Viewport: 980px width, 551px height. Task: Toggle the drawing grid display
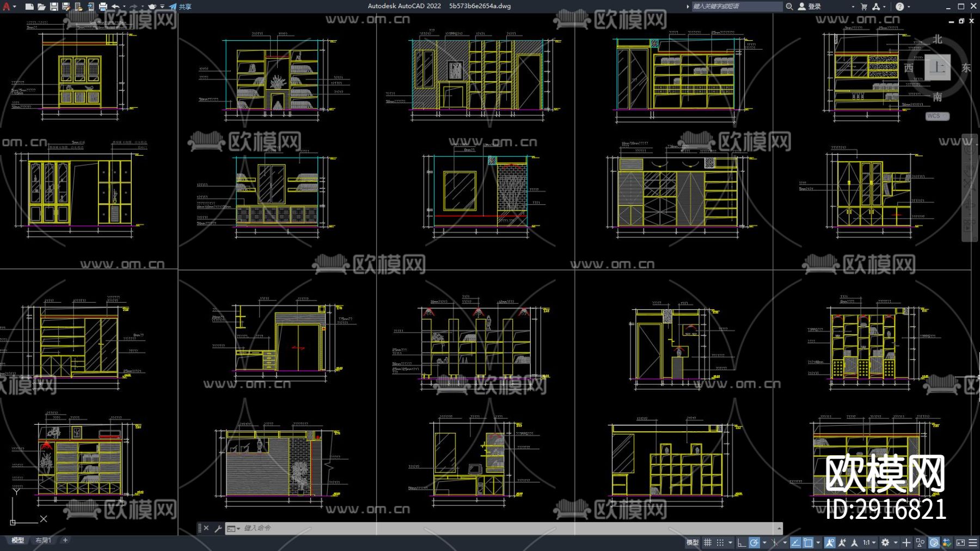pyautogui.click(x=708, y=542)
